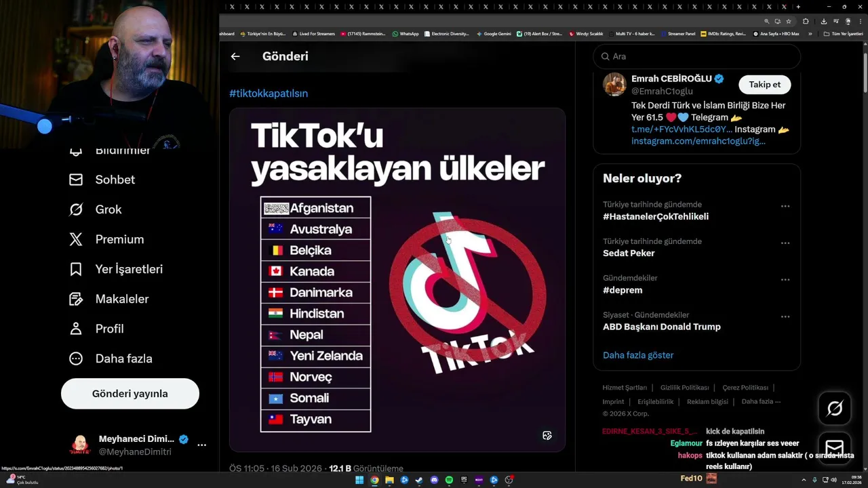868x488 pixels.
Task: Open Windy: Sıcaklık bookmark
Action: click(x=586, y=34)
